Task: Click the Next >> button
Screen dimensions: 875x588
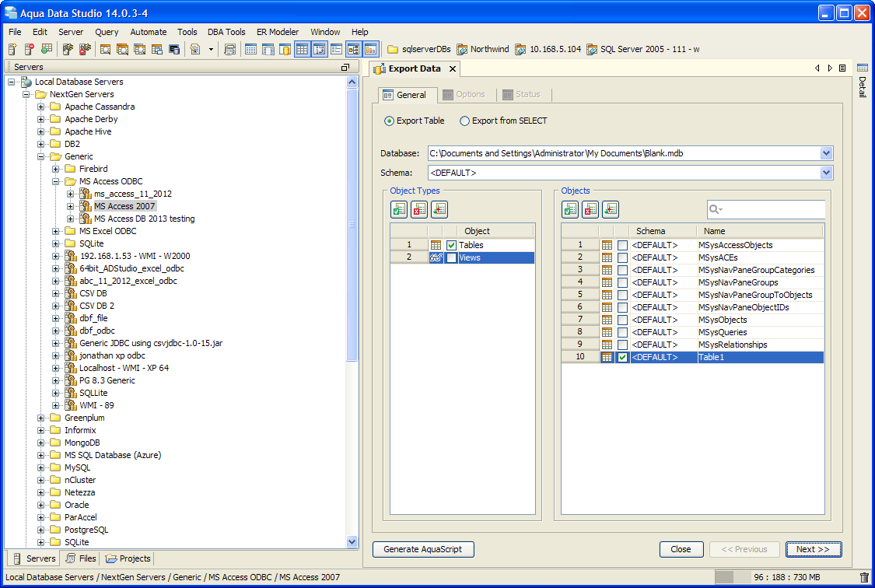Action: (813, 550)
